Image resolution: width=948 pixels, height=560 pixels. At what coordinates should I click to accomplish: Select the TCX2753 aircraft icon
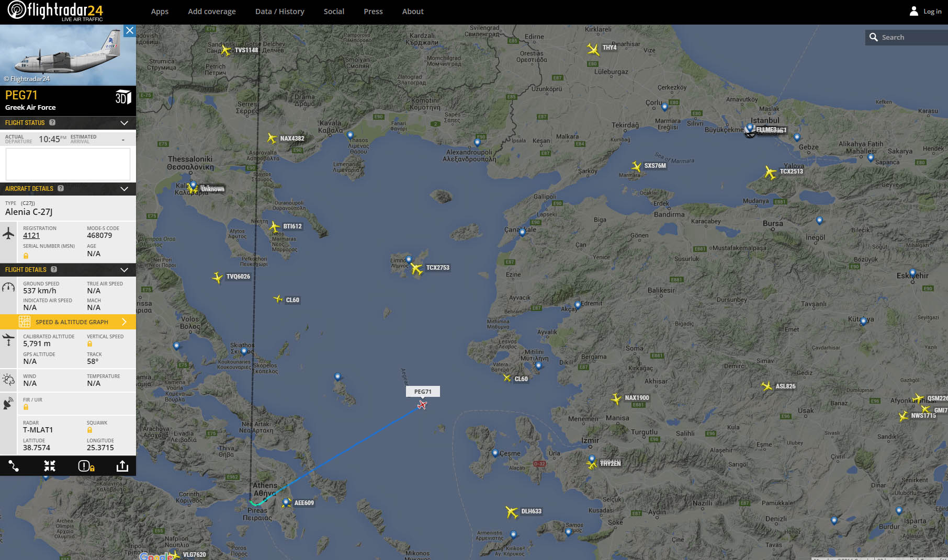(416, 269)
